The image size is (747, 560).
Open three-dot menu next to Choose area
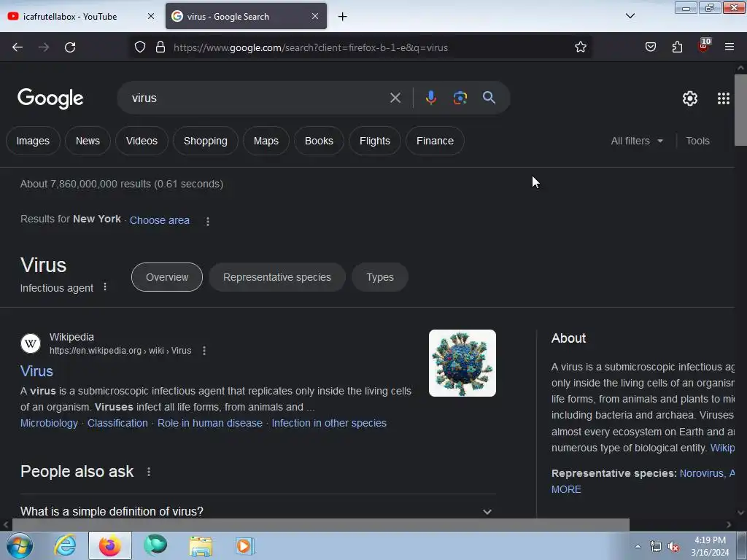208,221
